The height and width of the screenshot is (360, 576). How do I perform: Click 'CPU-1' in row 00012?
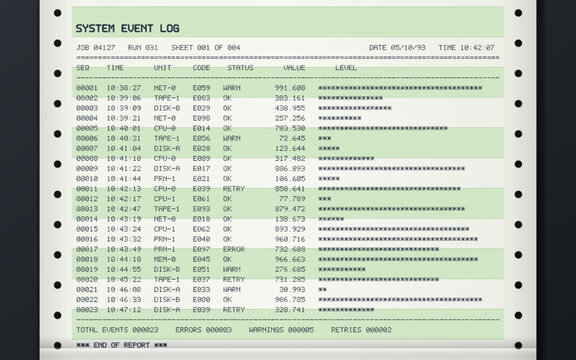(165, 199)
